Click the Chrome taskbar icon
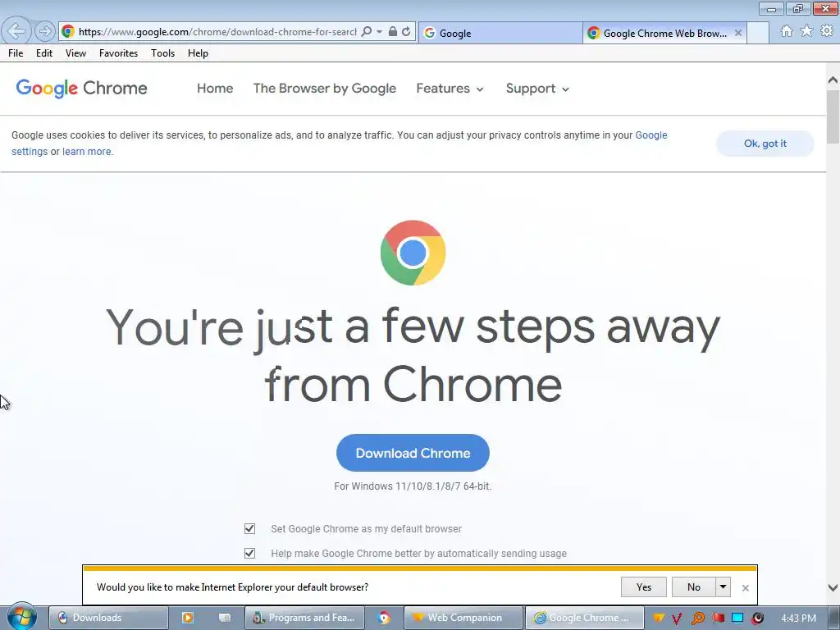 [384, 618]
